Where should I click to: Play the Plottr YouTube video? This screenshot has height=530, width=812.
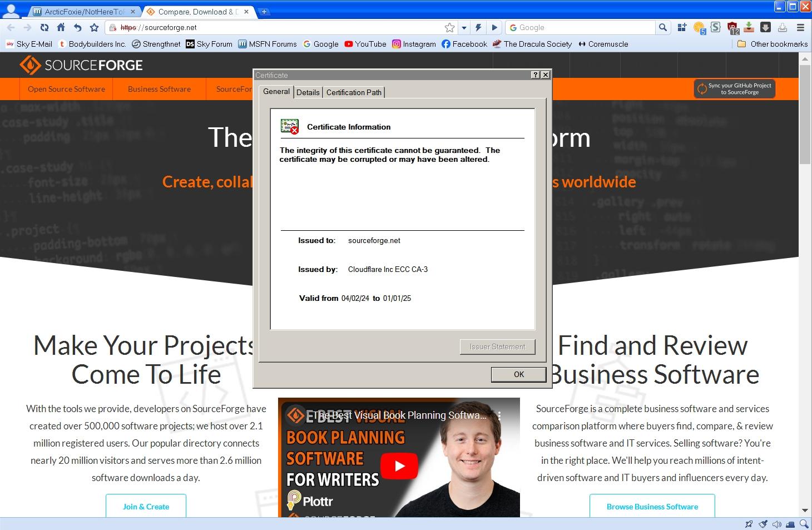(x=399, y=466)
